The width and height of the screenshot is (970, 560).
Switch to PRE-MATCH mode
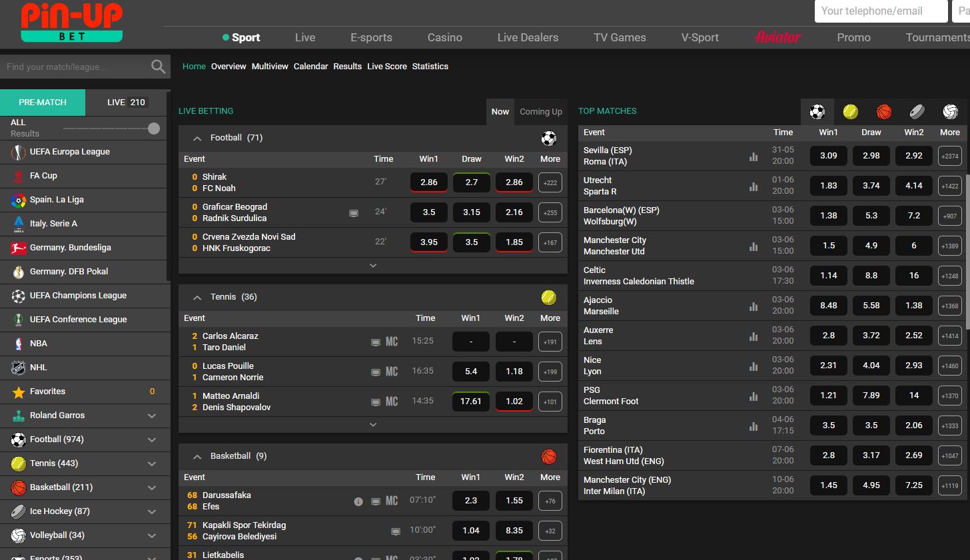tap(43, 103)
